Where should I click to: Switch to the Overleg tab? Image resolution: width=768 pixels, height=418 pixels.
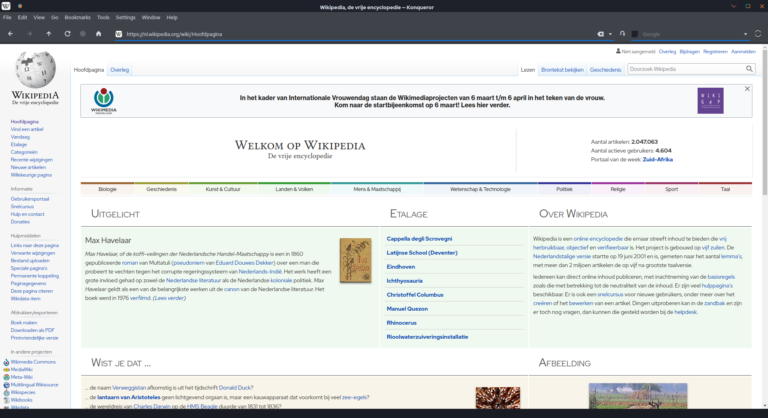119,70
